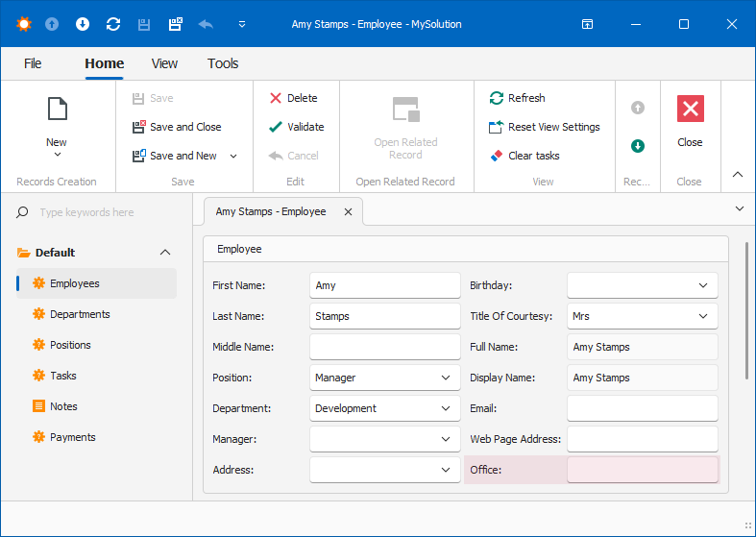Click the Save button in the ribbon
756x537 pixels.
[153, 98]
